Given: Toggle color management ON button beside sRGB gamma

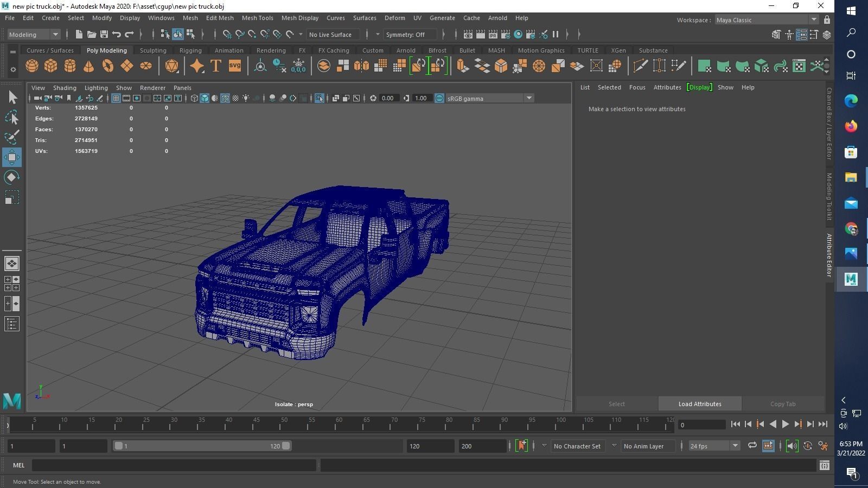Looking at the screenshot, I should point(439,98).
